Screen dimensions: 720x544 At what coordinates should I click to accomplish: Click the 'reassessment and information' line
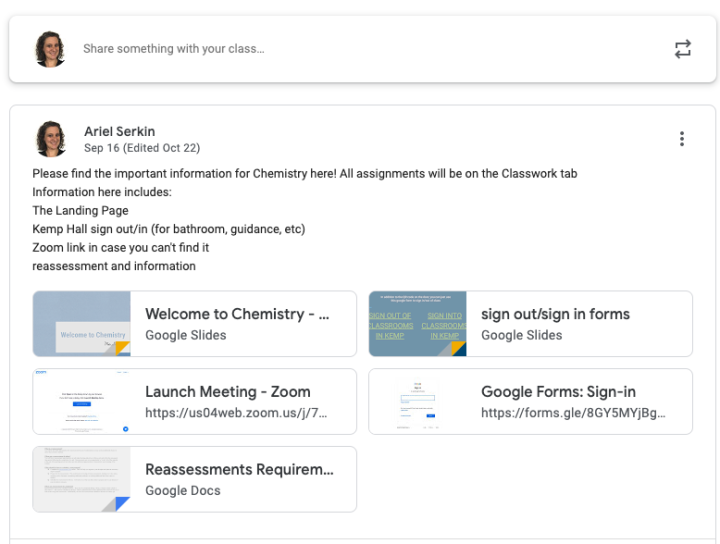(x=114, y=266)
